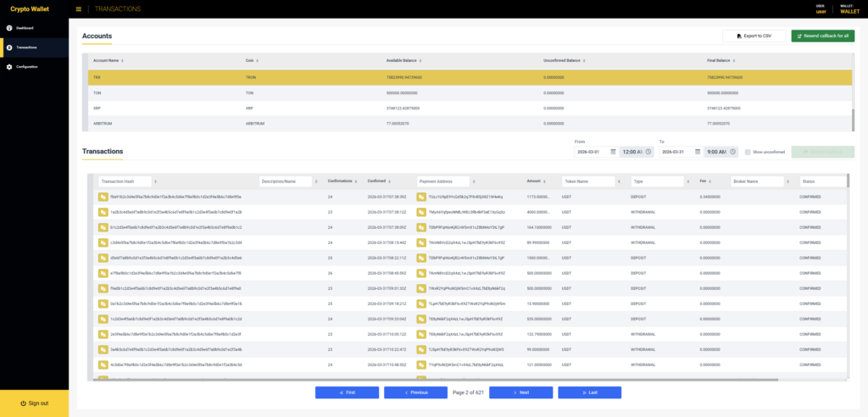Open the To date calendar icon
Image resolution: width=868 pixels, height=417 pixels.
click(x=696, y=152)
